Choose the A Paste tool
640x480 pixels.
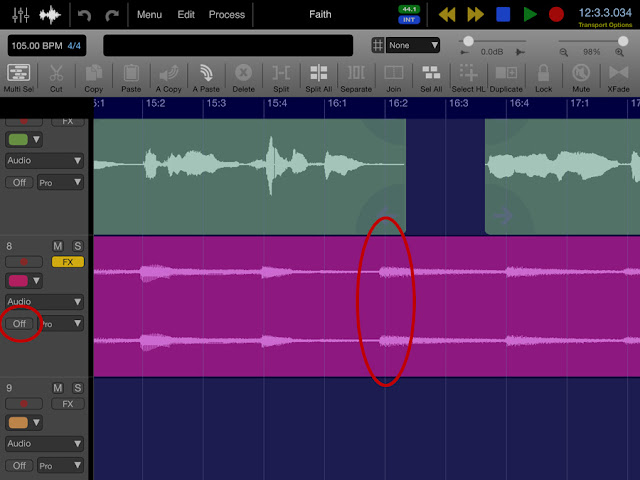[x=206, y=78]
